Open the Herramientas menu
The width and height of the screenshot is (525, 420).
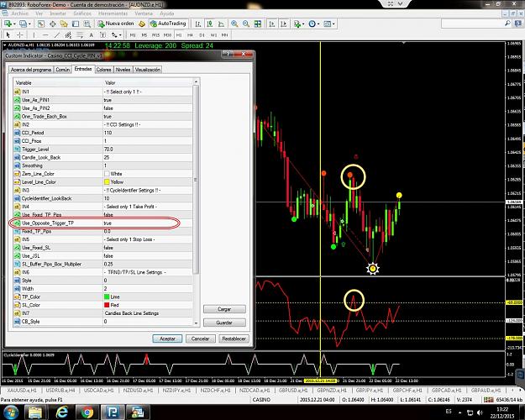tap(113, 13)
